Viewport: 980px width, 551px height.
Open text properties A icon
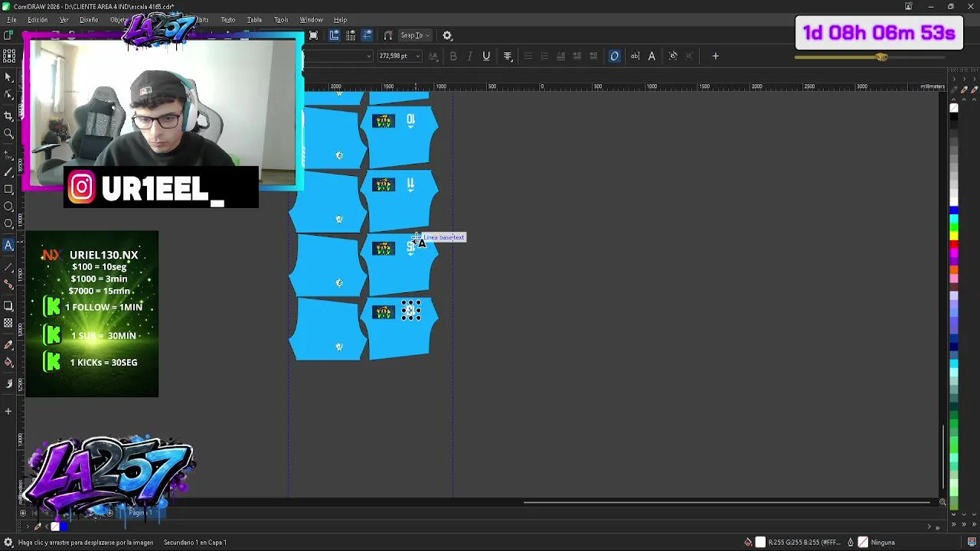[652, 56]
